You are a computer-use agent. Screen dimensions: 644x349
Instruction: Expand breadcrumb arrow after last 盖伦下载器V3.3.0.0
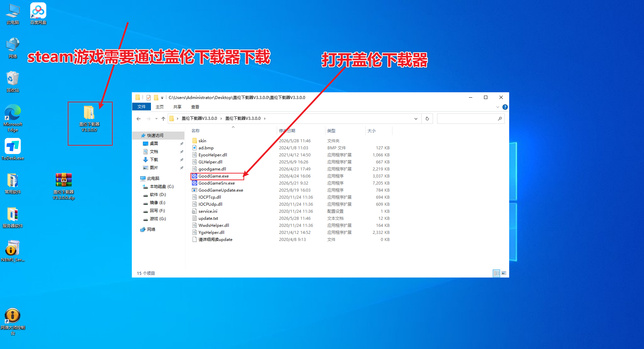point(265,118)
